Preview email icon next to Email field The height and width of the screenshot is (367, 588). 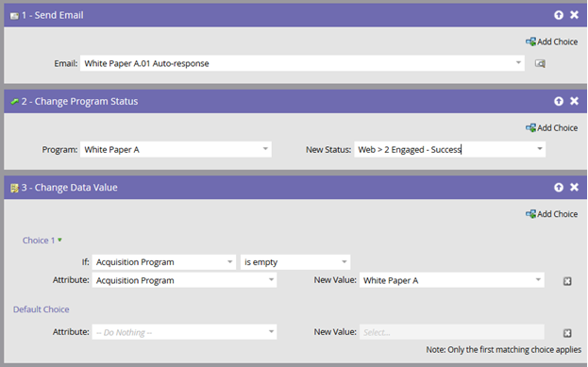pos(540,63)
